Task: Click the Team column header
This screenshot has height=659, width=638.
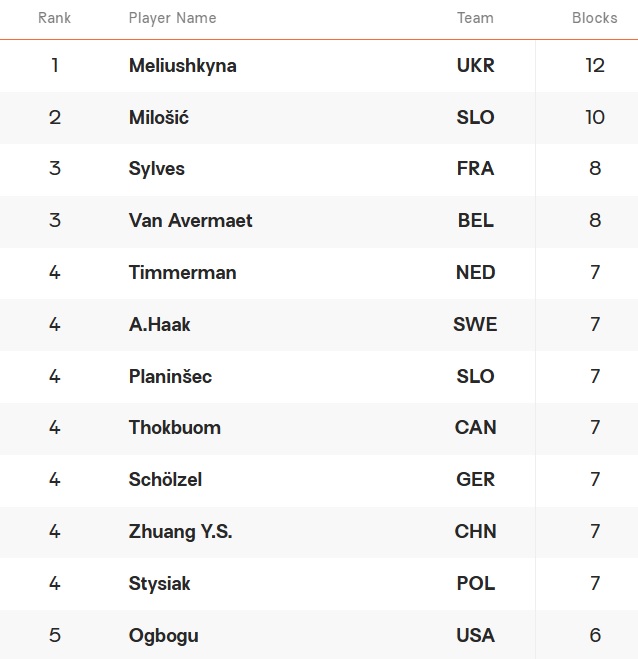Action: (x=475, y=18)
